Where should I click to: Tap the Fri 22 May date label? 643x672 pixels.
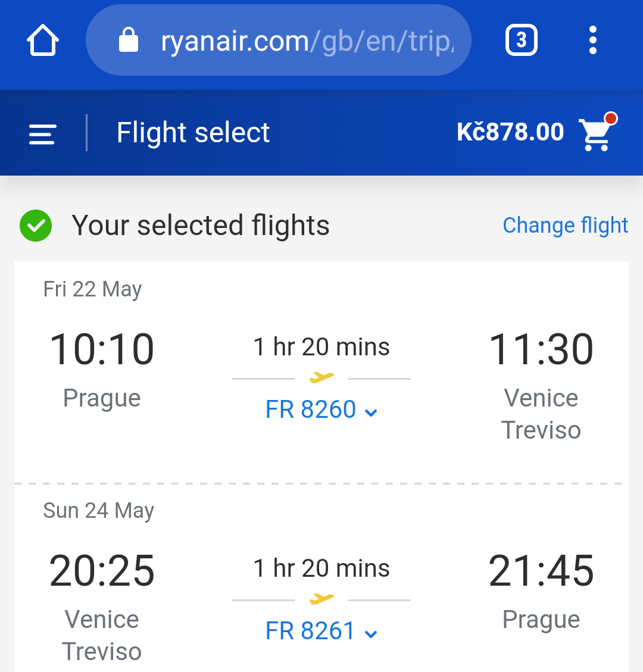tap(92, 289)
